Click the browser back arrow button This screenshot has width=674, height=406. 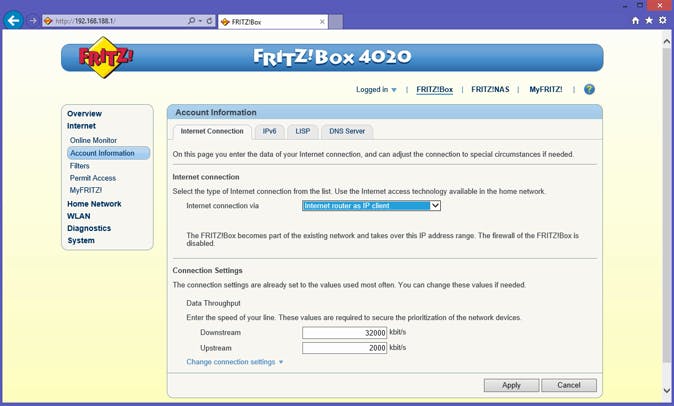coord(14,20)
